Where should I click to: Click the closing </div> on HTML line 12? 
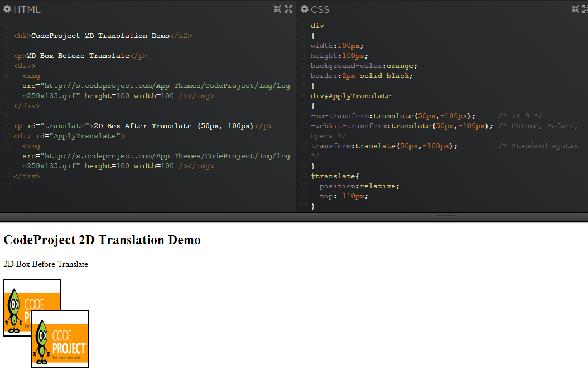coord(27,176)
